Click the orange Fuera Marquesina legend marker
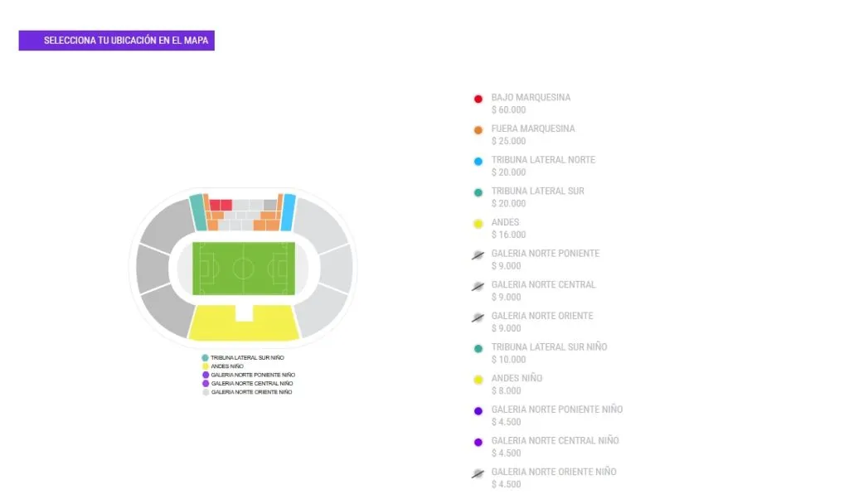849x504 pixels. click(x=478, y=129)
